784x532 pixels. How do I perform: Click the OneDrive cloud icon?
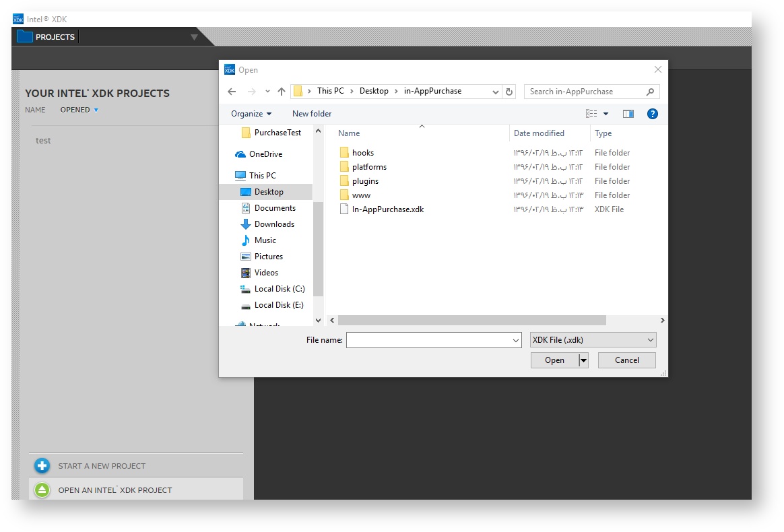pyautogui.click(x=240, y=154)
